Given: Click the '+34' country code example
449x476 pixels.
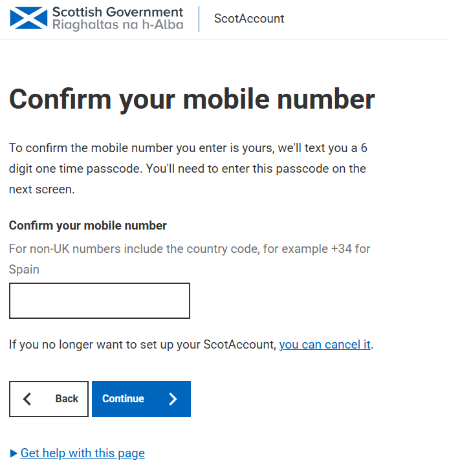Looking at the screenshot, I should [342, 249].
